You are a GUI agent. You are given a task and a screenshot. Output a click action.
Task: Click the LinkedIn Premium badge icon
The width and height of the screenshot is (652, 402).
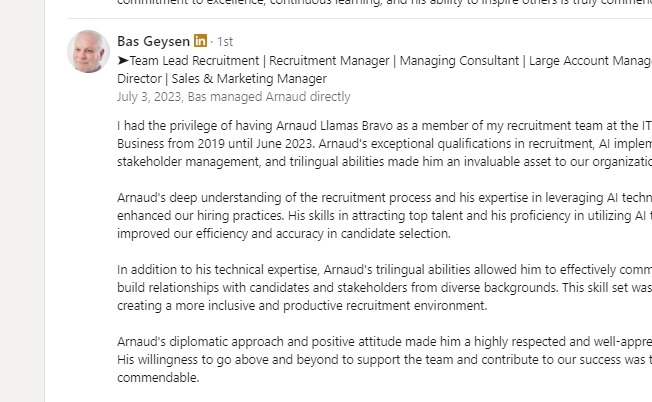[201, 42]
